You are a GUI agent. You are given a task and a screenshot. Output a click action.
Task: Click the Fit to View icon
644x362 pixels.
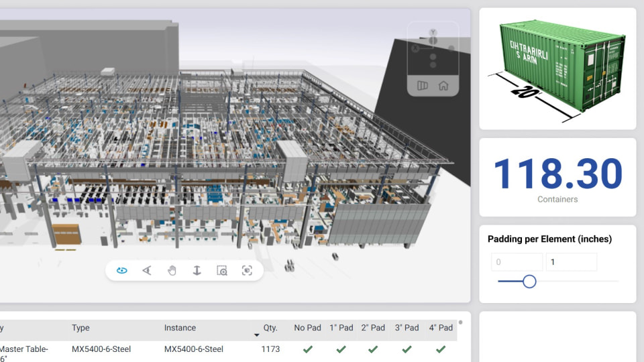(247, 270)
